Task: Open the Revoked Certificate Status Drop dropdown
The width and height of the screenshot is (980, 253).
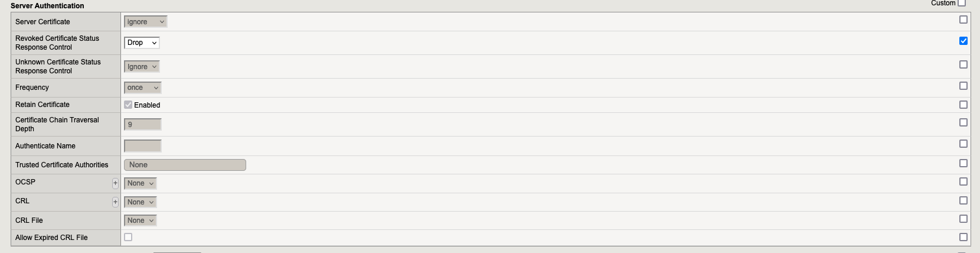Action: coord(142,43)
